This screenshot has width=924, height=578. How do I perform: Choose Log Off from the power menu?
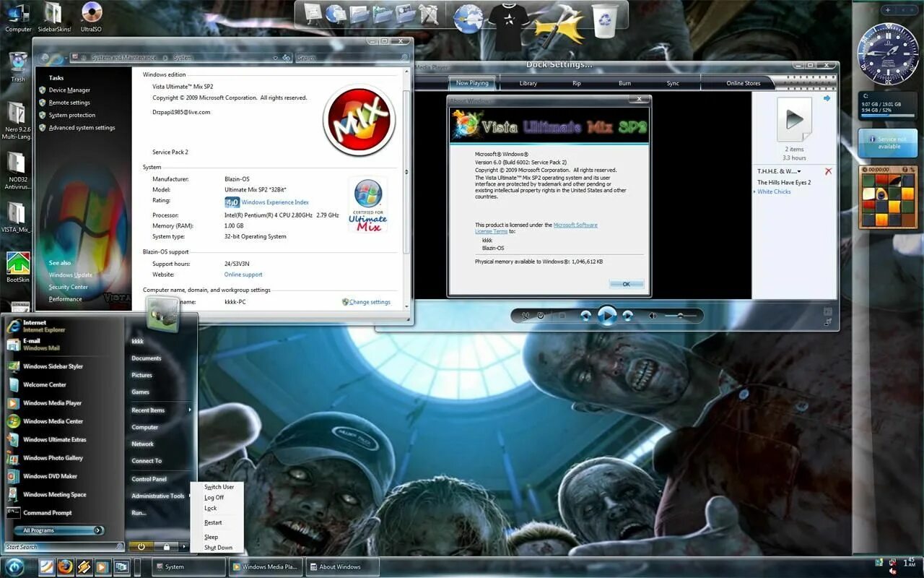pyautogui.click(x=214, y=498)
